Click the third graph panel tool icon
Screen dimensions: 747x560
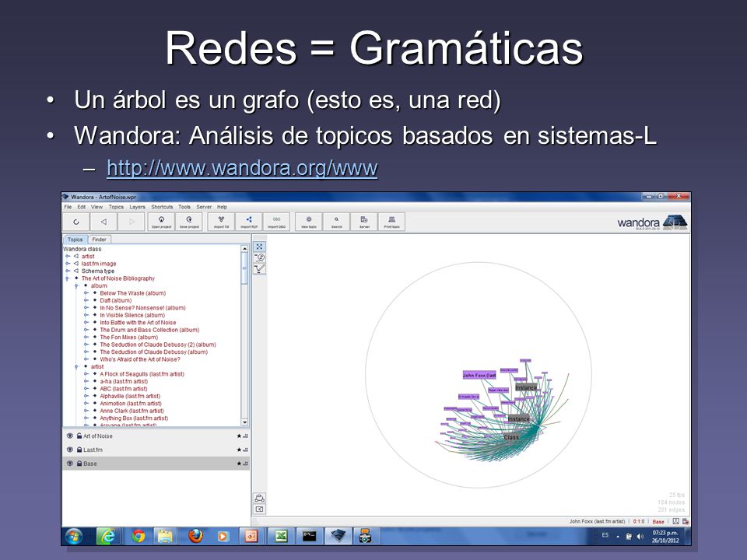pyautogui.click(x=259, y=269)
